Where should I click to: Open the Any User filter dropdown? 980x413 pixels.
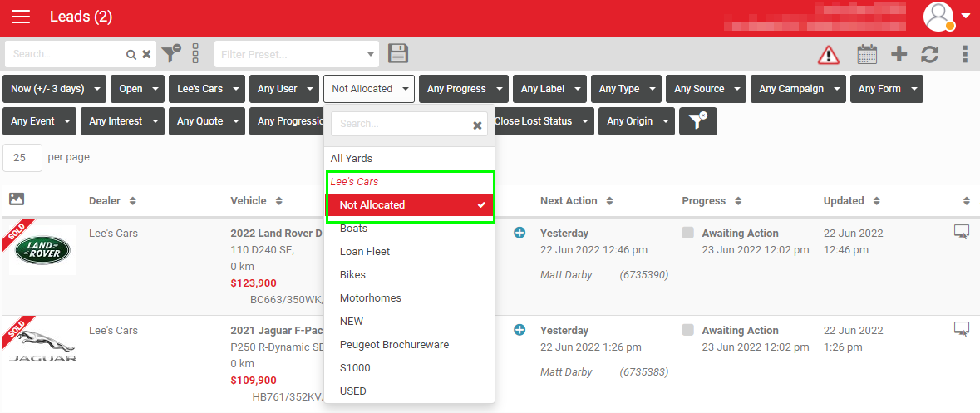[x=283, y=89]
